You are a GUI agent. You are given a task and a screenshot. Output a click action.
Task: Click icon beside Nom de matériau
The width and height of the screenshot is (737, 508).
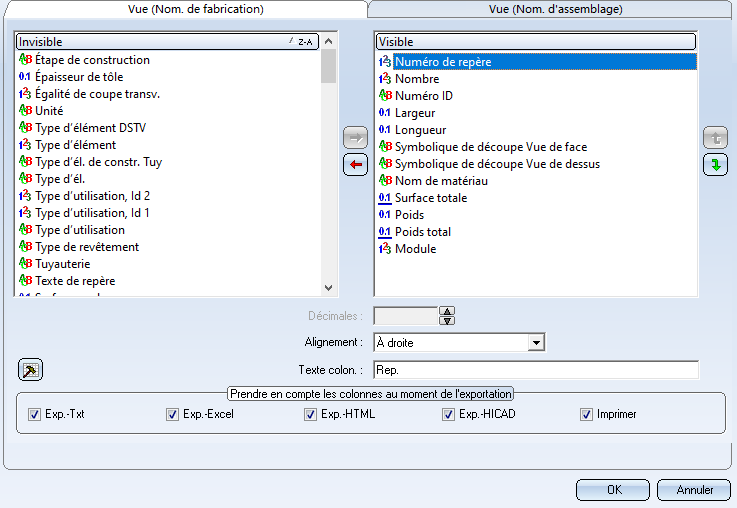(x=385, y=180)
